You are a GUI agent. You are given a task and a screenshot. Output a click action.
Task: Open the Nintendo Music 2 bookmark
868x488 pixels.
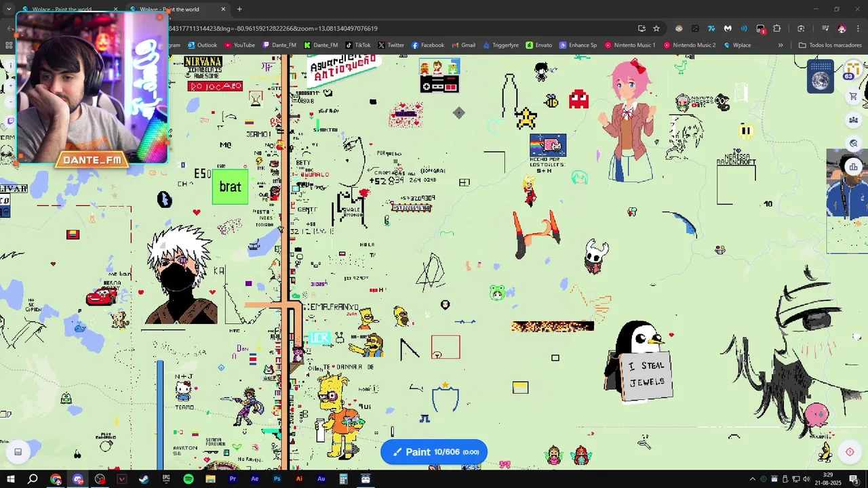click(690, 45)
